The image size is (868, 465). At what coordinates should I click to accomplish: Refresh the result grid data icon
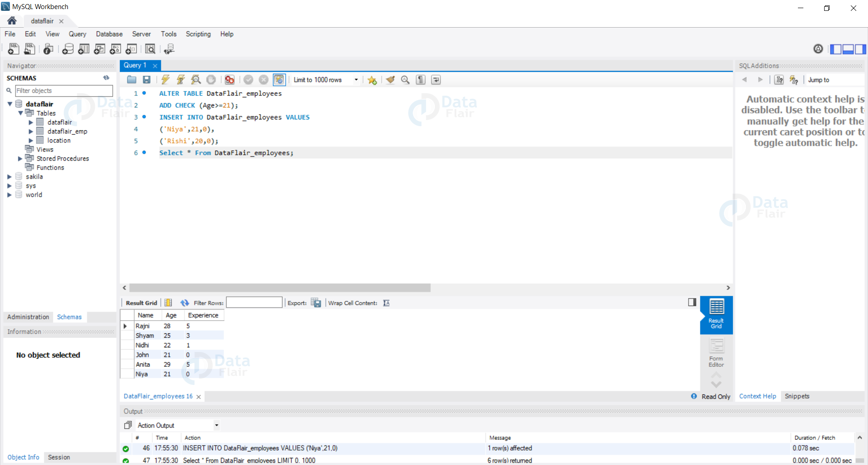pyautogui.click(x=184, y=303)
